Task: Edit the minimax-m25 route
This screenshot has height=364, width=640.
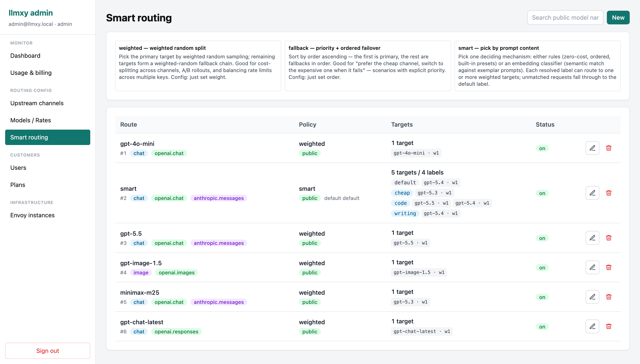Action: 592,297
